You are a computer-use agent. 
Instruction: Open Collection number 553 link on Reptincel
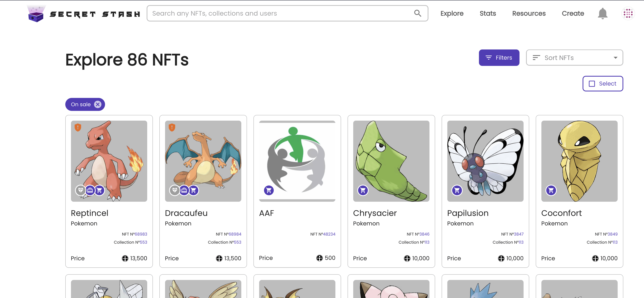click(143, 242)
